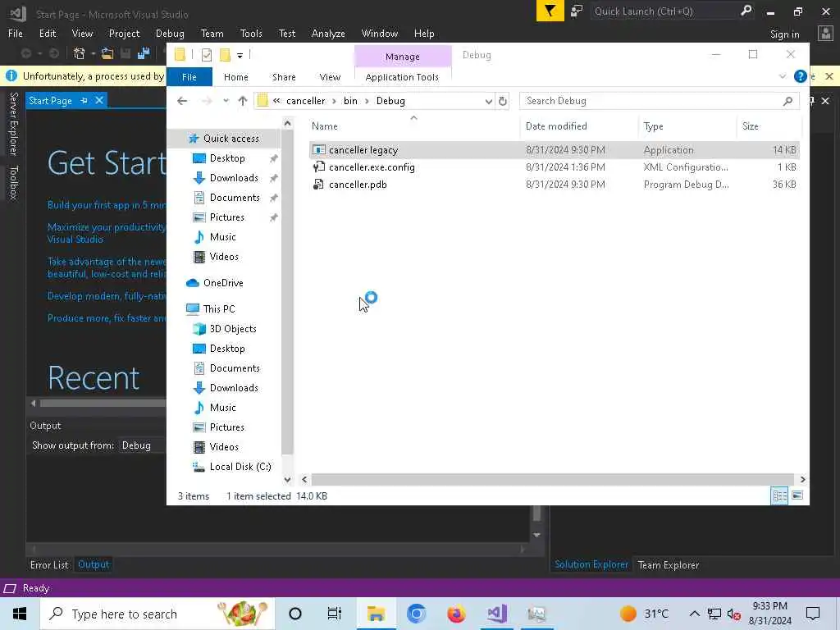The width and height of the screenshot is (840, 630).
Task: Select Quick access in the navigation pane
Action: point(231,138)
